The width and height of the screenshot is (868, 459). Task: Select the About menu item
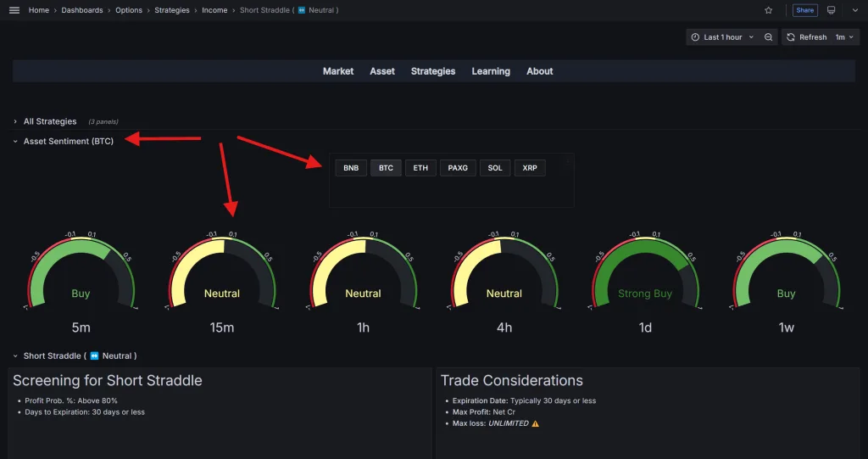point(540,71)
